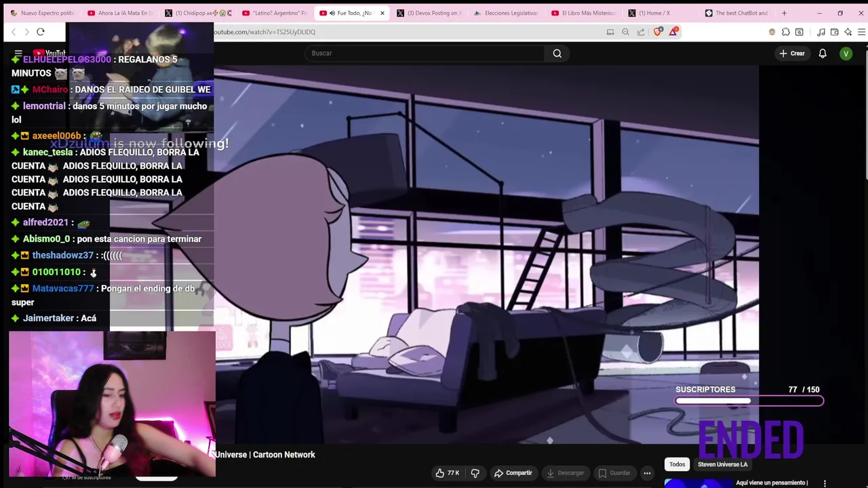
Task: Click the Crear button
Action: tap(792, 54)
